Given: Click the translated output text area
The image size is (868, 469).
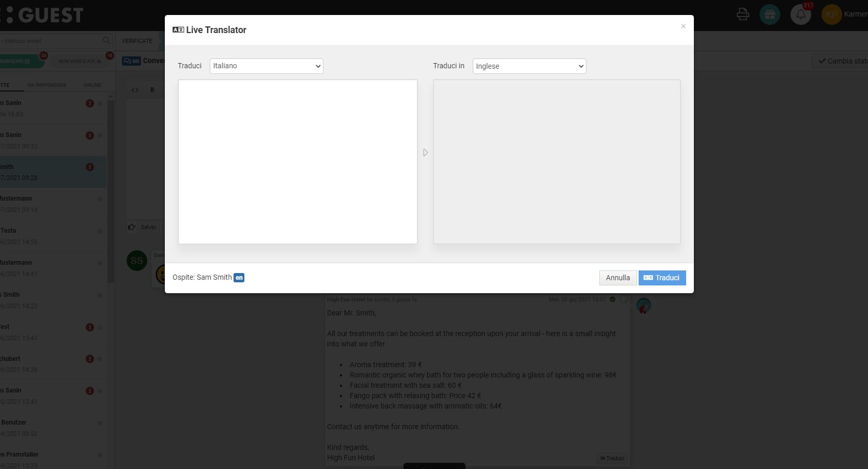Looking at the screenshot, I should 556,161.
